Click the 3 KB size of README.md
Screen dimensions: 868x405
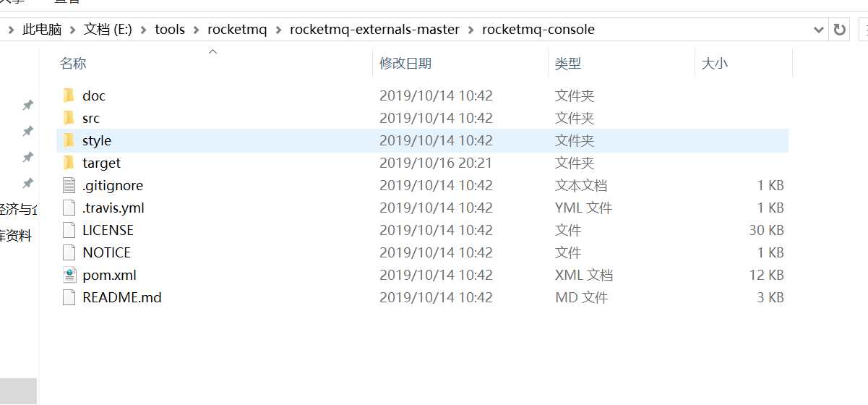tap(770, 297)
